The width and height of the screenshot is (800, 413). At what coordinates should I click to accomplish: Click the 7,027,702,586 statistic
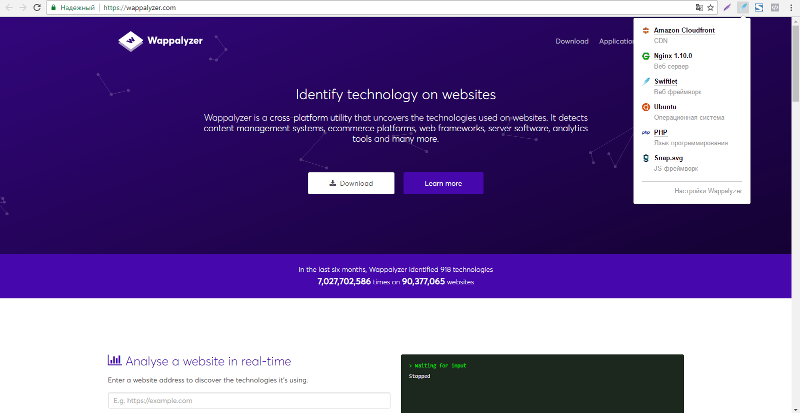344,281
